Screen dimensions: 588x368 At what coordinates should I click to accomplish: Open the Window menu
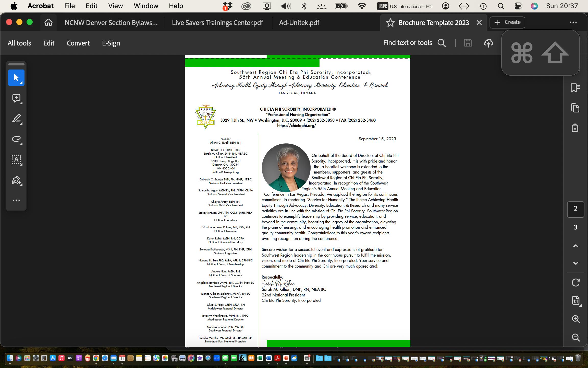[x=146, y=6]
